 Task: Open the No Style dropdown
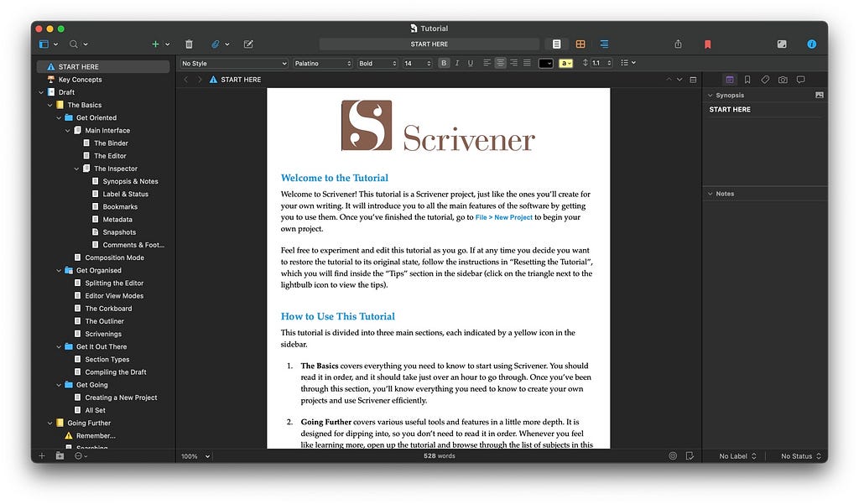tap(234, 64)
